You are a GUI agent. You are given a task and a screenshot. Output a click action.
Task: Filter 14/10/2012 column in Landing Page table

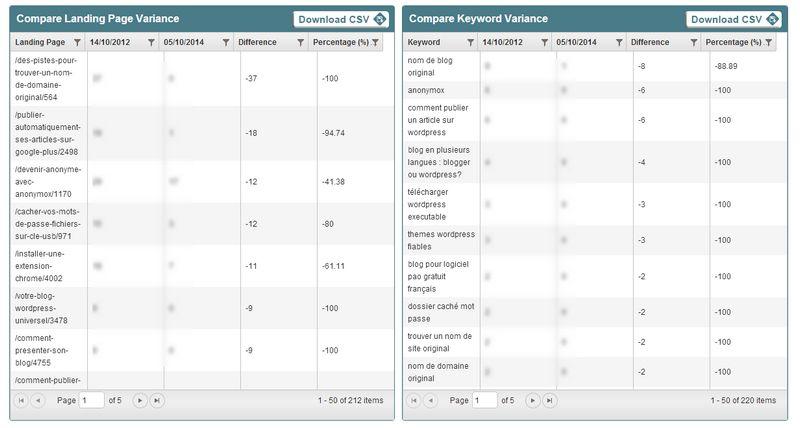click(152, 42)
